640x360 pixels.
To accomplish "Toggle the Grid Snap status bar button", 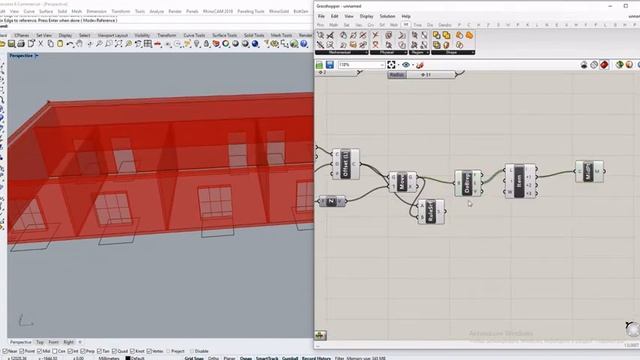I will point(194,358).
